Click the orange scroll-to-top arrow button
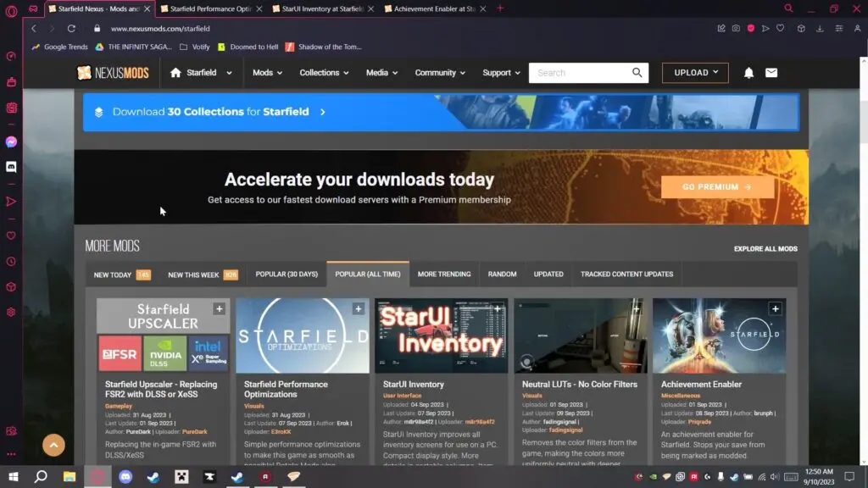The height and width of the screenshot is (488, 868). pyautogui.click(x=53, y=445)
